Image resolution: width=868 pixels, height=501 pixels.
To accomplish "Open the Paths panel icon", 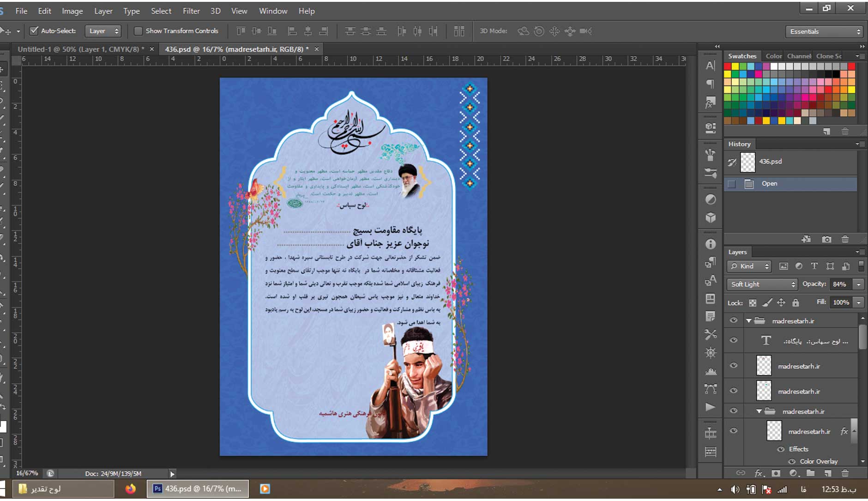I will (x=711, y=389).
